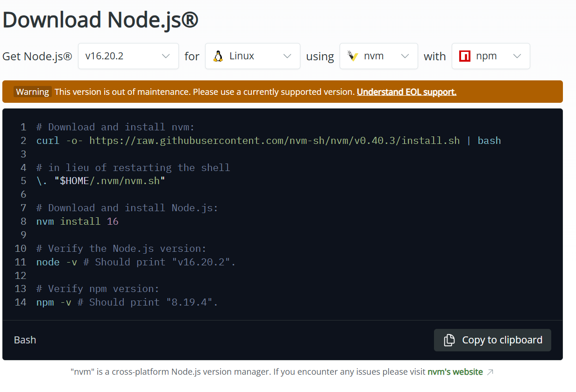Open the Linux platform dropdown
Image resolution: width=576 pixels, height=392 pixels.
point(253,56)
